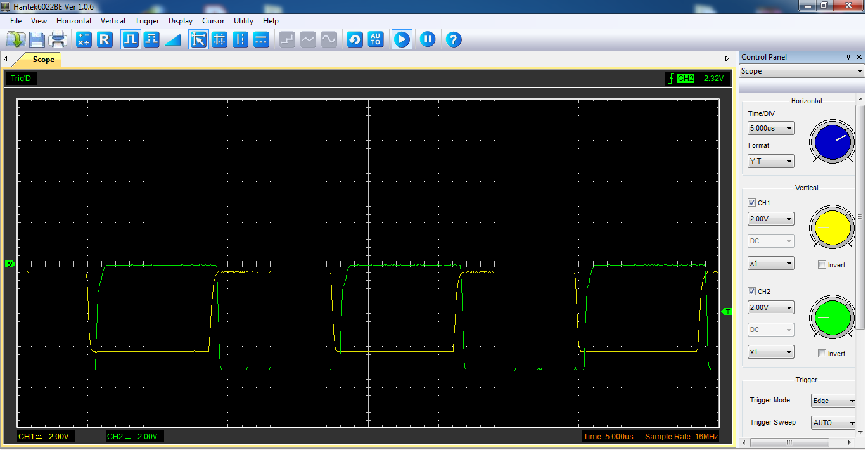Enable the Invert checkbox for CH1
Image resolution: width=868 pixels, height=450 pixels.
pos(822,265)
